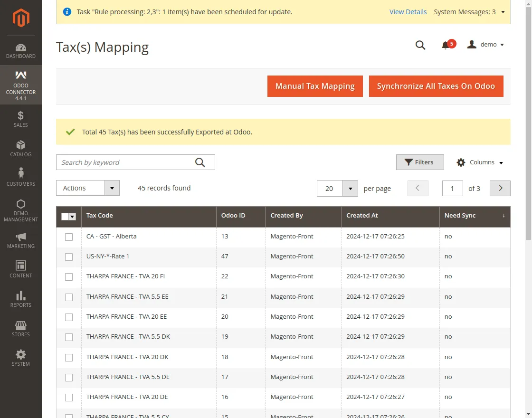Open notifications via the bell icon
This screenshot has height=418, width=532.
[x=446, y=44]
